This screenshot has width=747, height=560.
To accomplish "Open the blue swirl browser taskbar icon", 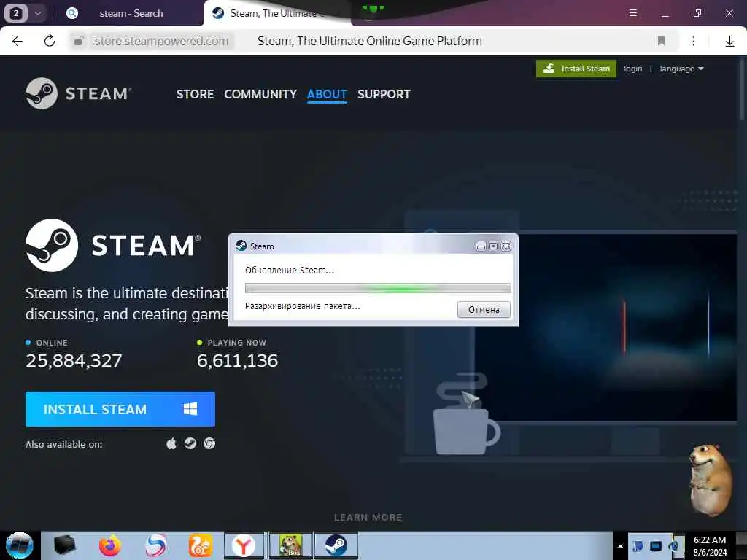I will (x=156, y=545).
